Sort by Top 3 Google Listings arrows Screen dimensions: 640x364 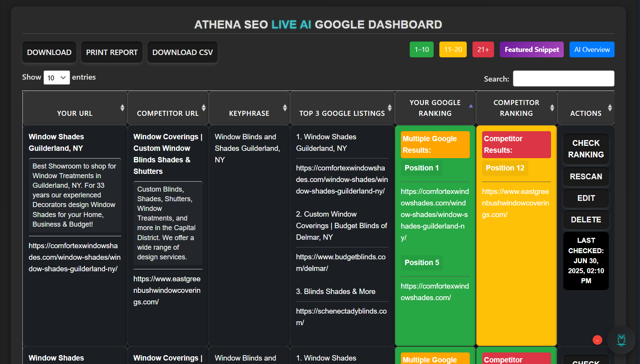390,108
